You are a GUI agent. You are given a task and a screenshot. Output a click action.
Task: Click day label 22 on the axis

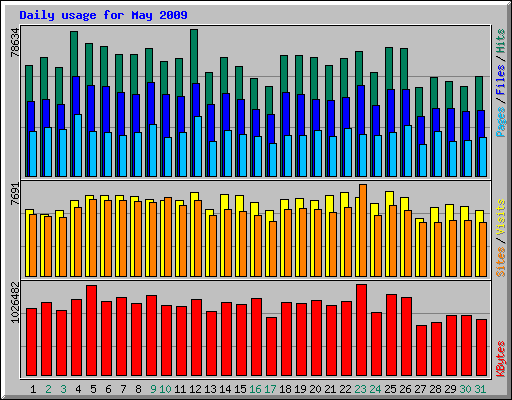tap(345, 389)
